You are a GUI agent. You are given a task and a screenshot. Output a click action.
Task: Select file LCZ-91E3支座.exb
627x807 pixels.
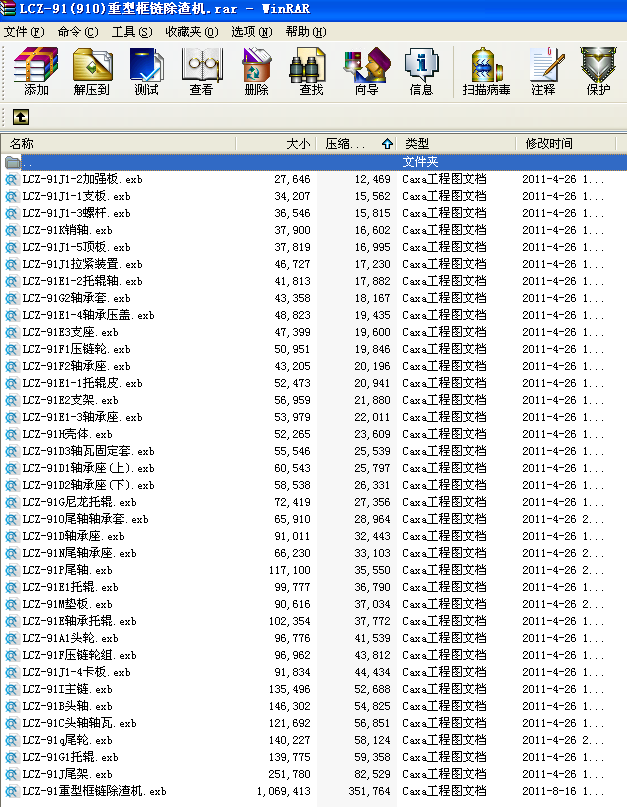click(71, 332)
